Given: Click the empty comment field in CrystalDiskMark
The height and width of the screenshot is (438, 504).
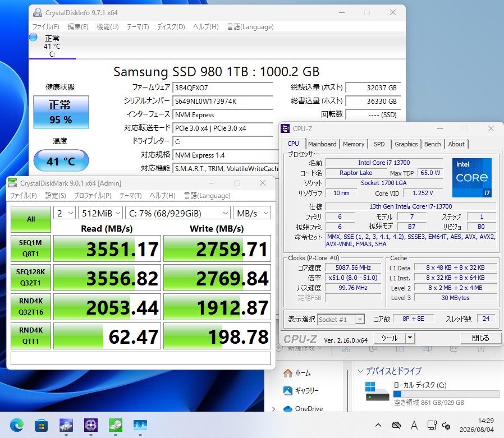Looking at the screenshot, I should (141, 358).
